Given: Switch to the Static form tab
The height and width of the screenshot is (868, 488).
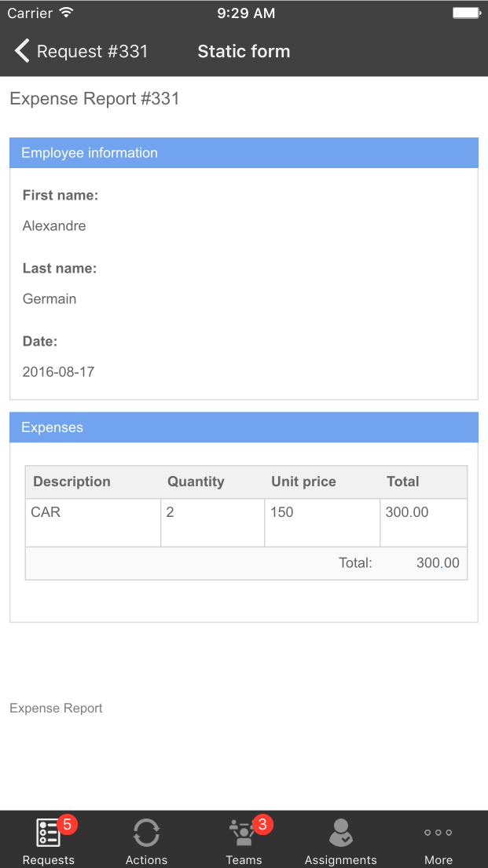Looking at the screenshot, I should (244, 50).
